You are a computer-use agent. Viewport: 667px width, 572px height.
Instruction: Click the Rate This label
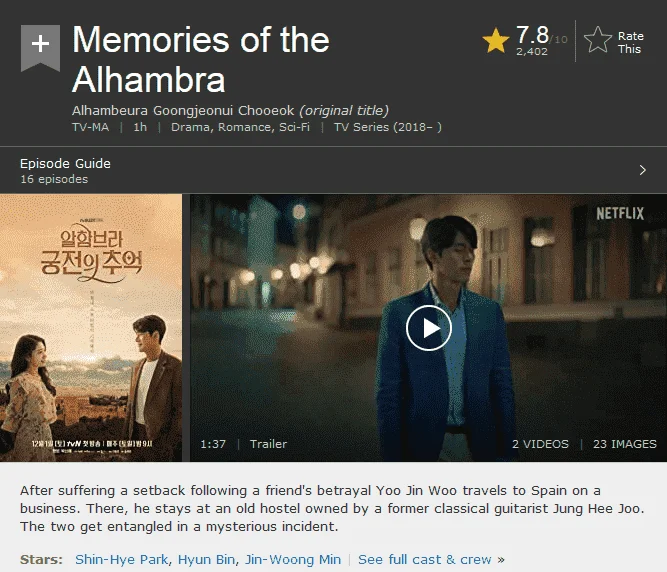pos(630,43)
